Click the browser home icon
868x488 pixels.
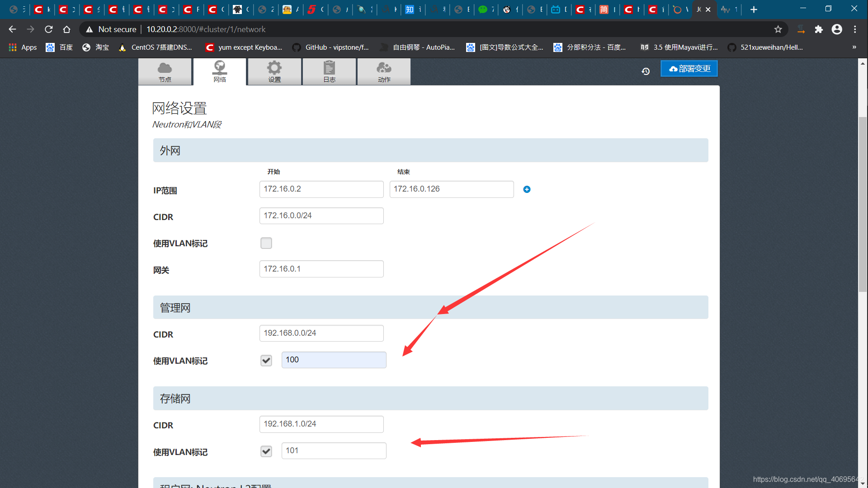pyautogui.click(x=66, y=29)
